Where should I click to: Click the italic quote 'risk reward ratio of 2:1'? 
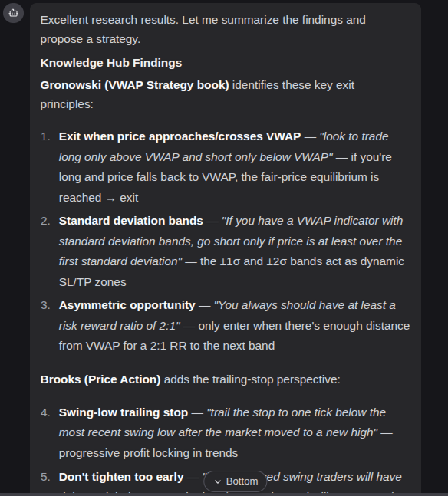click(120, 326)
